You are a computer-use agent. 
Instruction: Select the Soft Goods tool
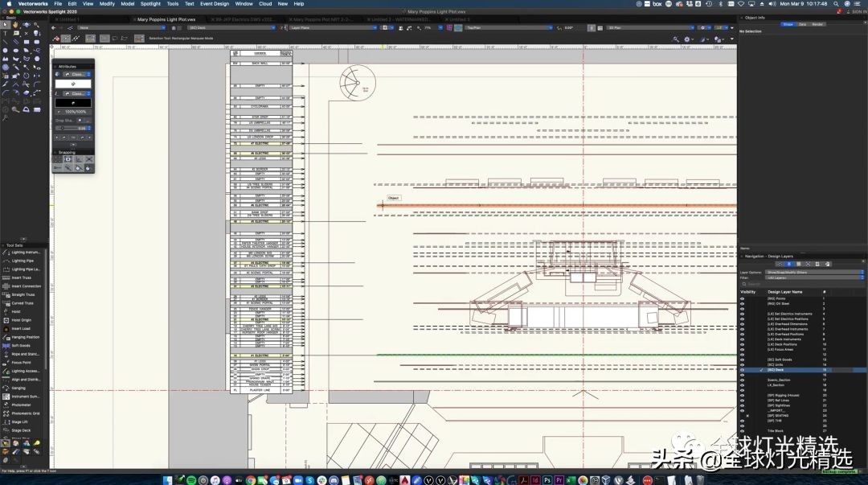[x=21, y=345]
